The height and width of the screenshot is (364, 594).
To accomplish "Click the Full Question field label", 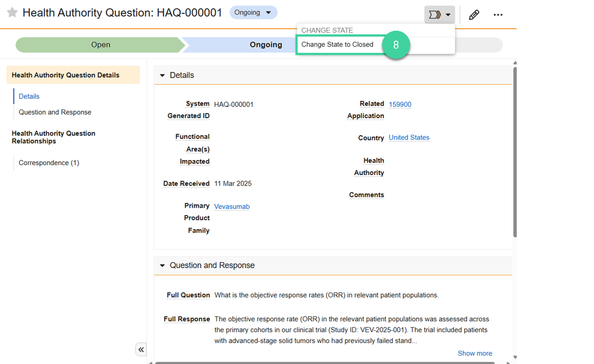I will click(188, 295).
